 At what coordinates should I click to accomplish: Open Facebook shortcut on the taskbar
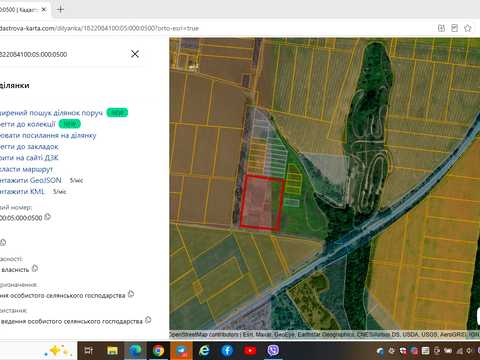pos(227,350)
